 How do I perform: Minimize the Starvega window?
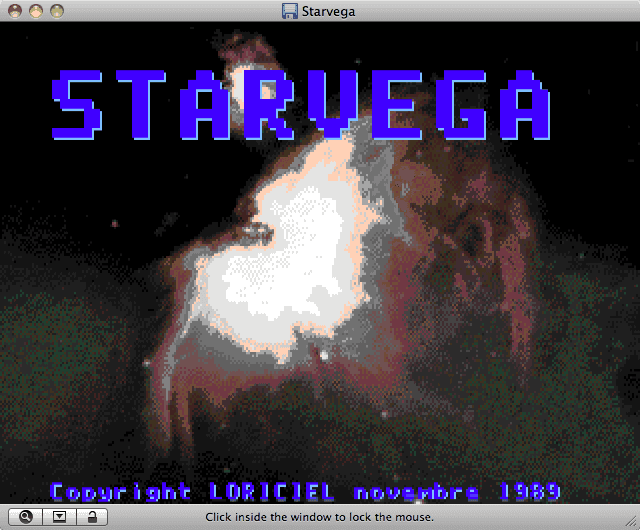36,11
